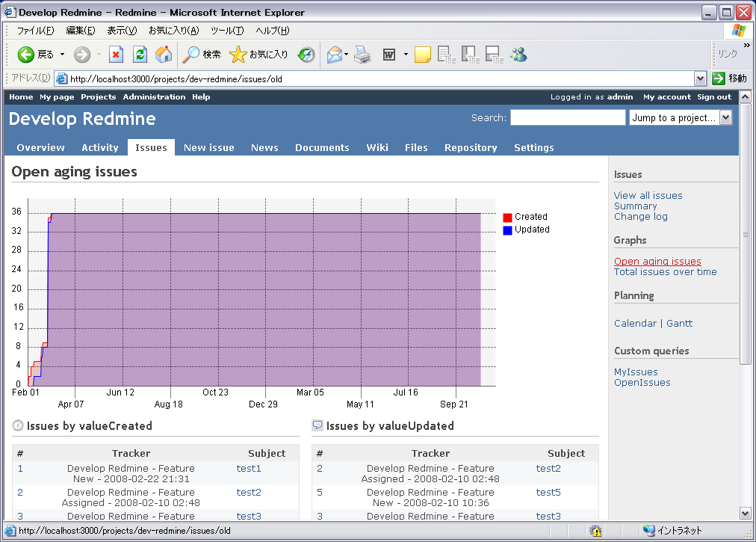Open the Change log link

[641, 217]
